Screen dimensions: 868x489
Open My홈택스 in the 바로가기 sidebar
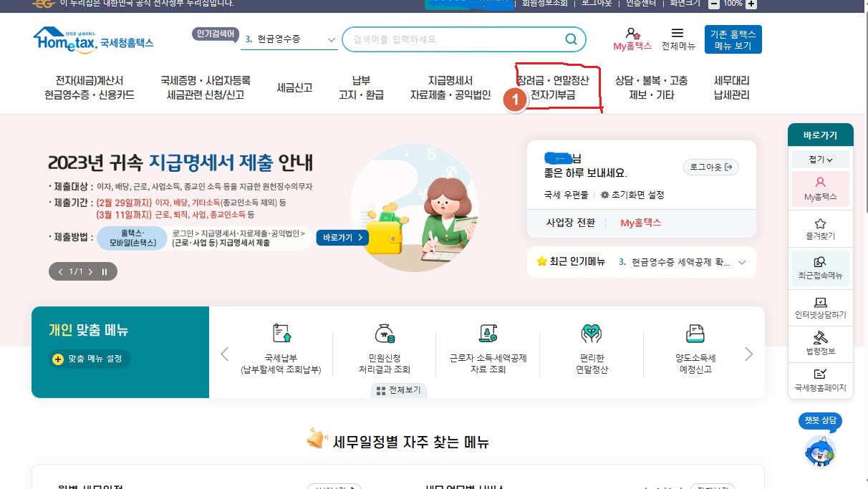click(820, 189)
